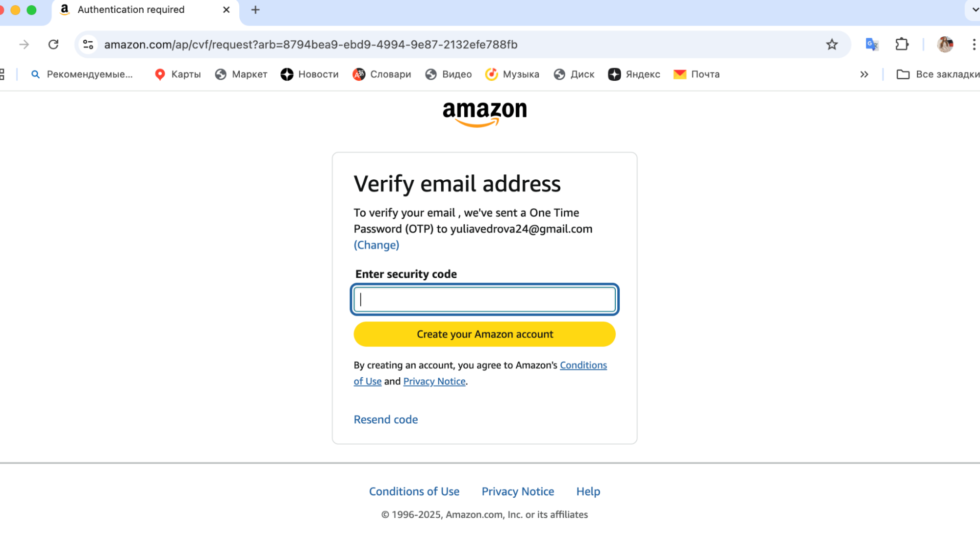This screenshot has height=558, width=980.
Task: Open the Google Translate icon
Action: pos(872,45)
